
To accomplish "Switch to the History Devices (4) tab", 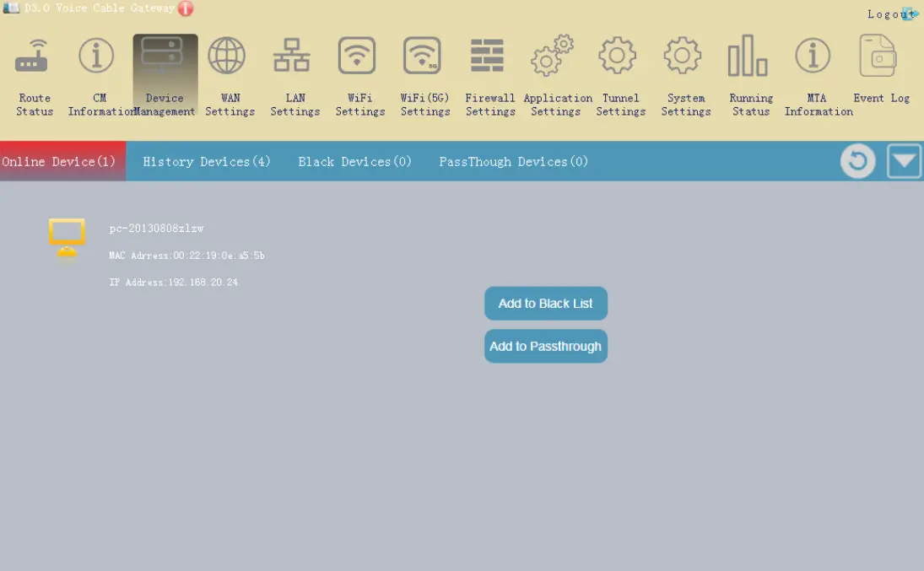I will (x=206, y=161).
